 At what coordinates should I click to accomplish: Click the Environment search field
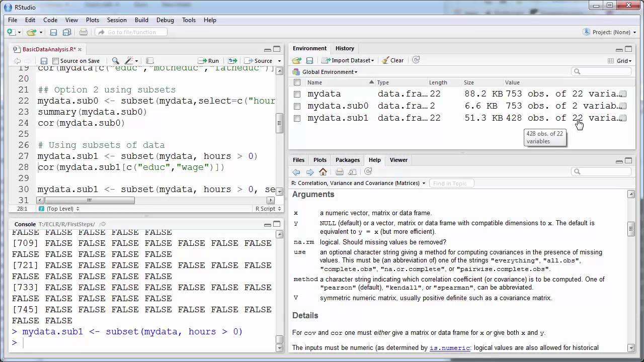click(601, 71)
